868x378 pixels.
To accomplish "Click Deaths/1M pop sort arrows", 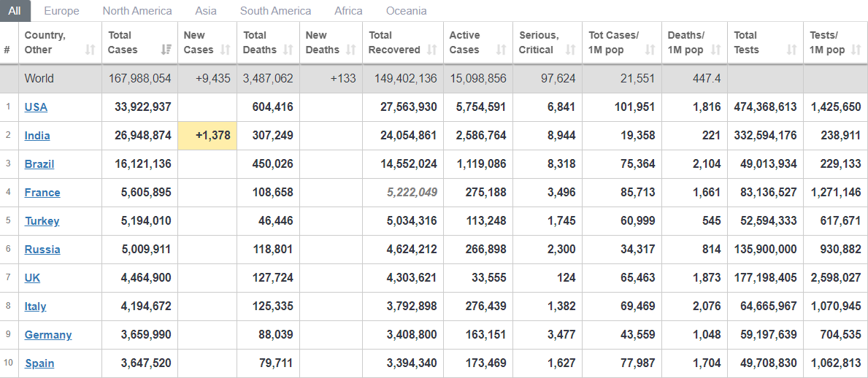I will 715,50.
